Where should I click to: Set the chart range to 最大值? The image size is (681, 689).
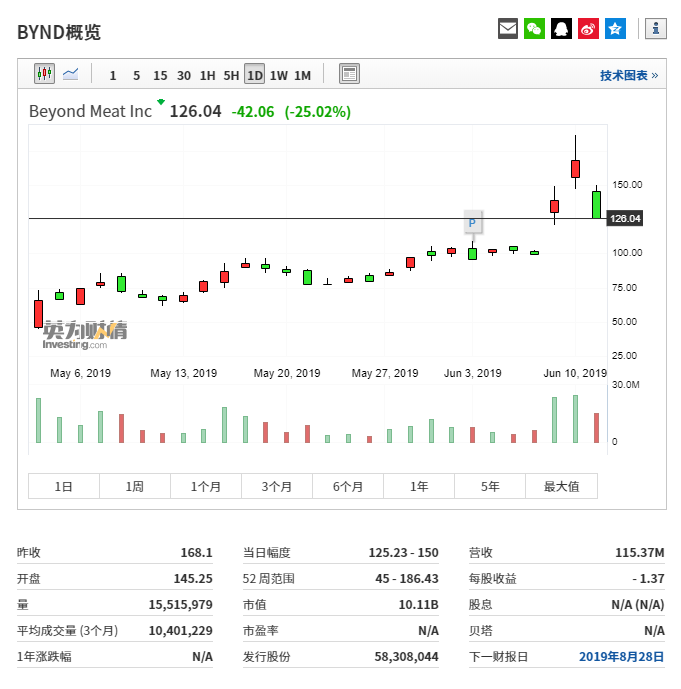561,486
